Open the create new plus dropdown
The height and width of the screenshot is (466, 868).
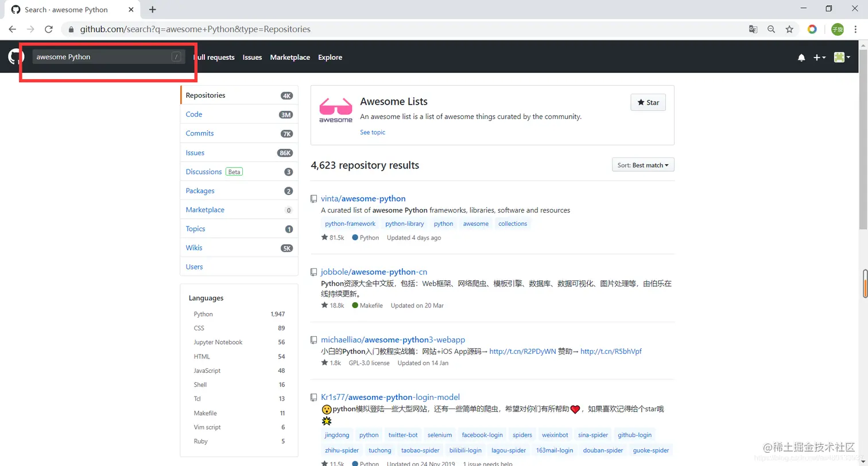coord(819,57)
